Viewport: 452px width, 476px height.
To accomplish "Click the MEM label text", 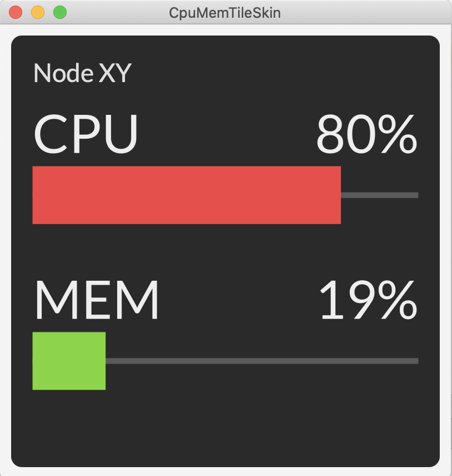I will 97,300.
